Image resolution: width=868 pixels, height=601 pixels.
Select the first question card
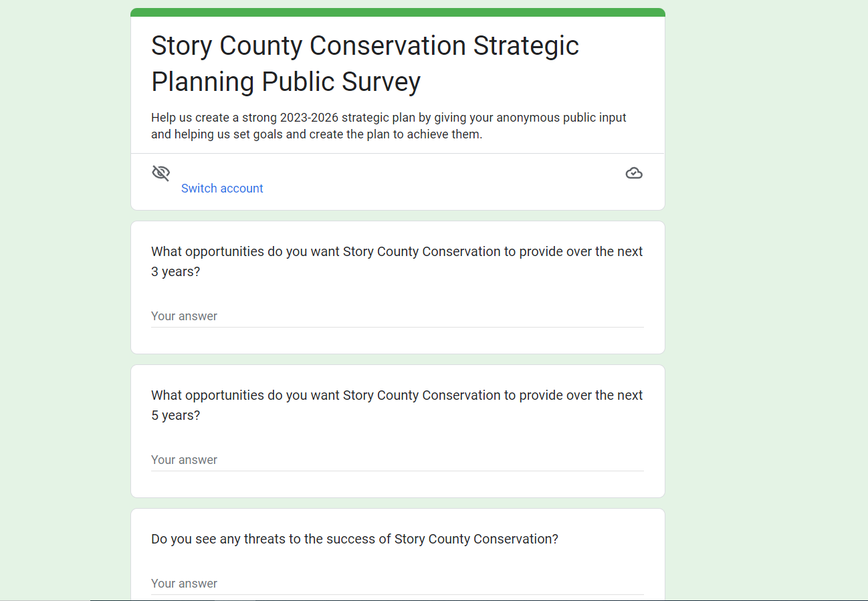click(397, 287)
